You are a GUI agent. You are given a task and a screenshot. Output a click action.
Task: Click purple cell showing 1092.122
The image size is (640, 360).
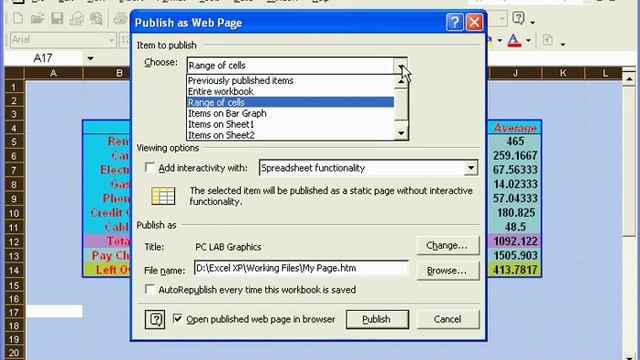click(x=515, y=241)
